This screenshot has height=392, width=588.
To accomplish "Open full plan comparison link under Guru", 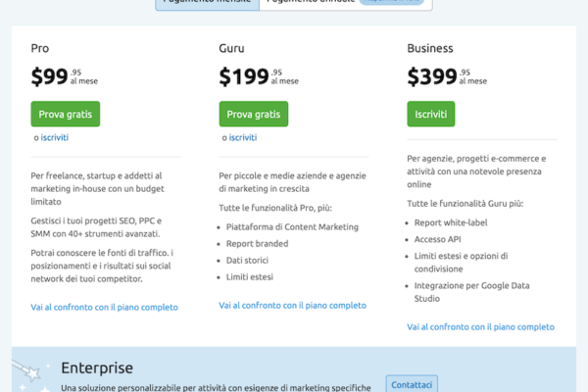I will coord(292,305).
